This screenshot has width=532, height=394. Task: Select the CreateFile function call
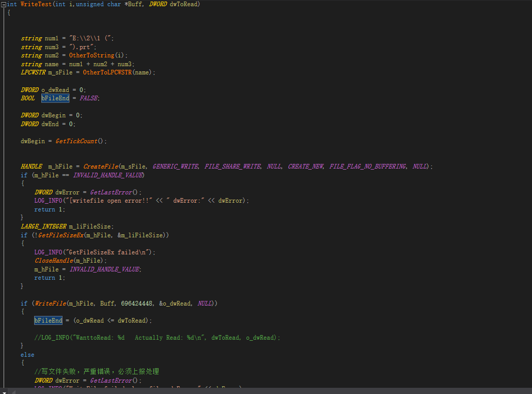pyautogui.click(x=101, y=166)
